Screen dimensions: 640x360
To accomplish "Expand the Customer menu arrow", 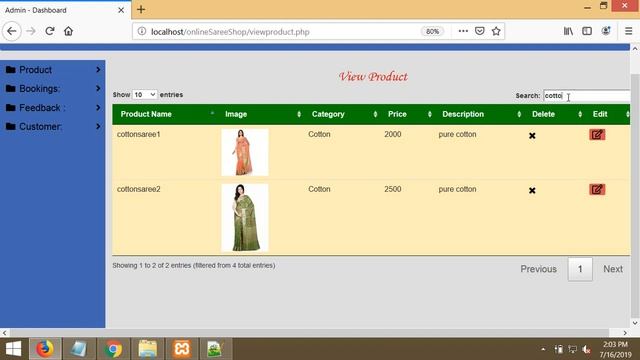I will click(98, 127).
